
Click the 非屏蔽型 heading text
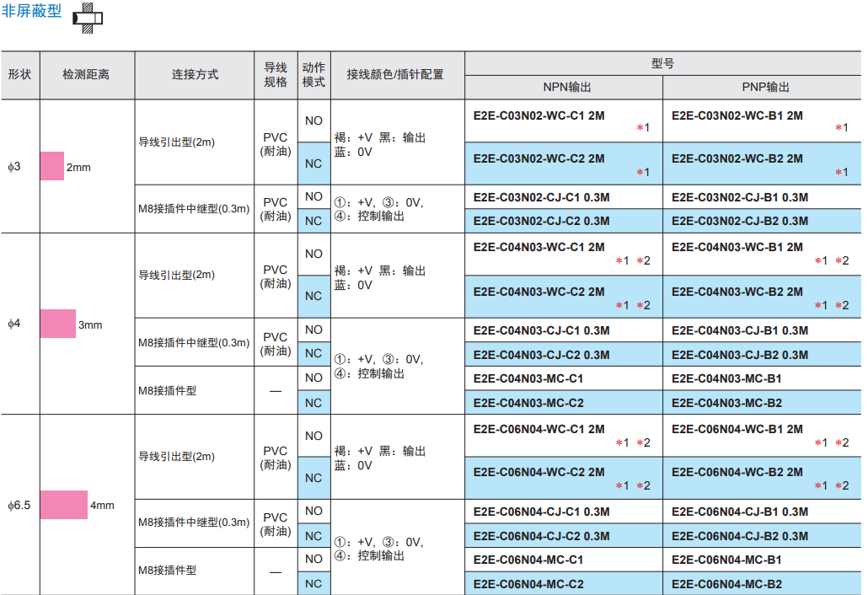point(31,10)
